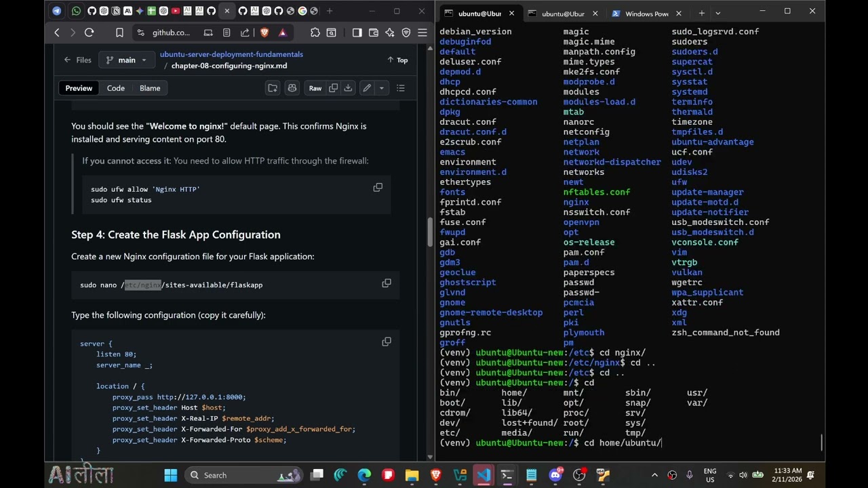Open ubuntu-server-deployment-fundamentals repository link
Image resolution: width=868 pixels, height=488 pixels.
click(231, 54)
